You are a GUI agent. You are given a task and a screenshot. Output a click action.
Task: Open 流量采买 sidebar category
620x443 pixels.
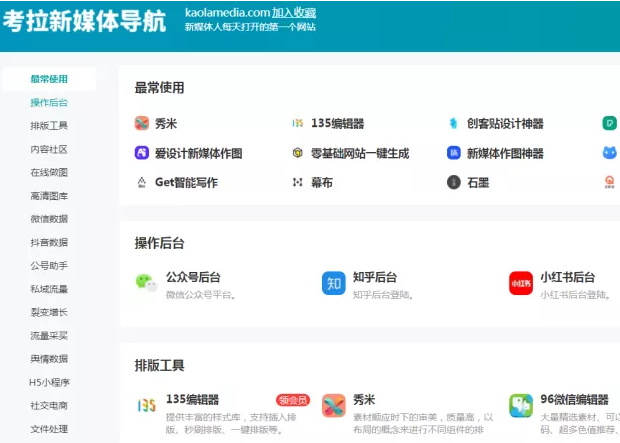(x=49, y=335)
